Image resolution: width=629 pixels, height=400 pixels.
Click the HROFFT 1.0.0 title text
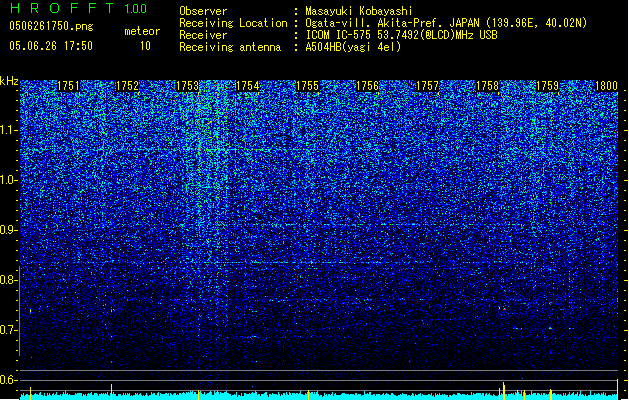78,8
